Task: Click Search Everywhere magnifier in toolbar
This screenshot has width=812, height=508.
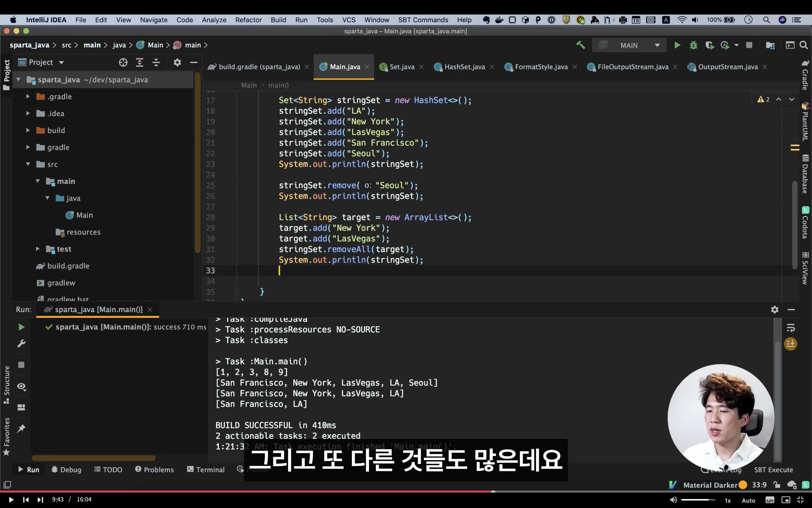Action: 804,45
